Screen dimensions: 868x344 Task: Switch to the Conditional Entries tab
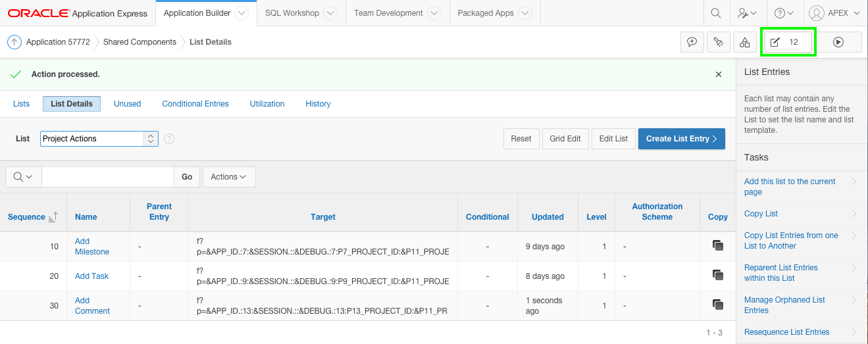(195, 104)
